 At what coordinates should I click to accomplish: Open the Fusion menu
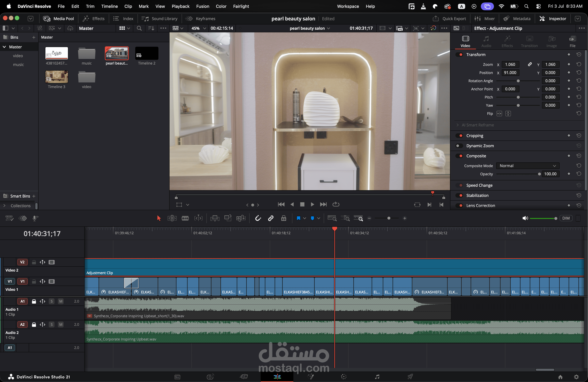[x=203, y=6]
